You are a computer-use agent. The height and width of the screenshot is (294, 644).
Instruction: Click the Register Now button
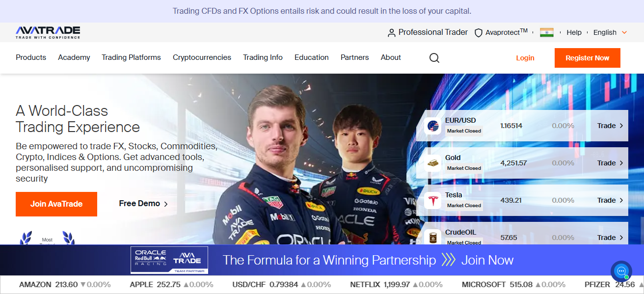[x=588, y=58]
